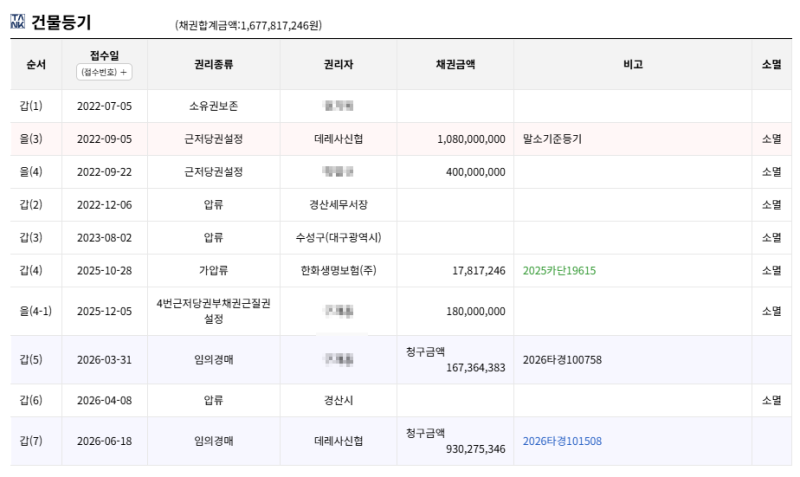Viewport: 800px width, 477px height.
Task: Click the 채권금액 column header
Action: pos(455,64)
